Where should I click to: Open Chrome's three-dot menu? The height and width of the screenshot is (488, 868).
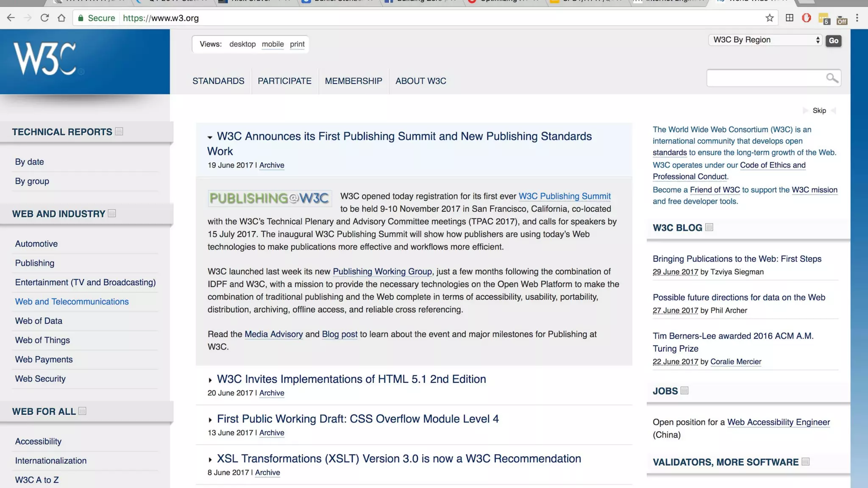pyautogui.click(x=857, y=18)
